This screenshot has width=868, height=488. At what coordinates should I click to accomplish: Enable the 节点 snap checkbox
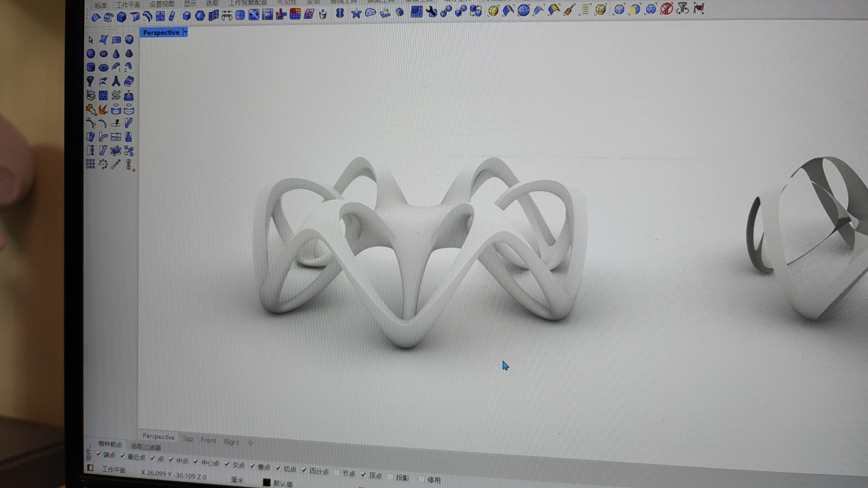pos(336,472)
